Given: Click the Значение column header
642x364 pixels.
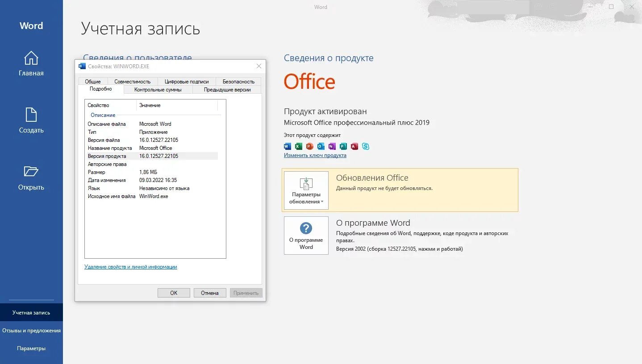Looking at the screenshot, I should pyautogui.click(x=177, y=105).
